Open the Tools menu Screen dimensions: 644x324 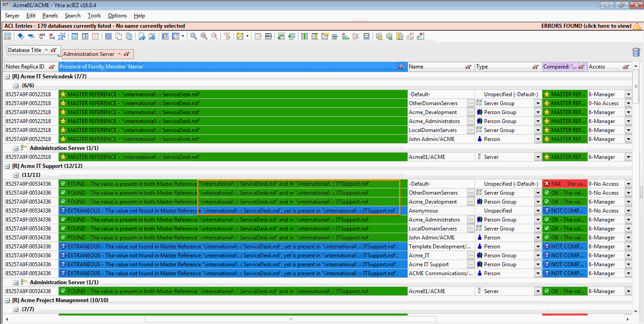point(94,16)
